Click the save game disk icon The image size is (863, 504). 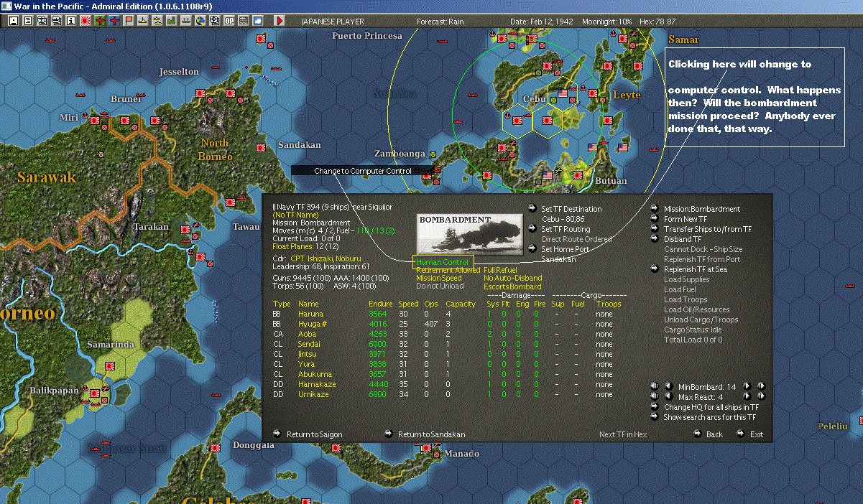13,21
